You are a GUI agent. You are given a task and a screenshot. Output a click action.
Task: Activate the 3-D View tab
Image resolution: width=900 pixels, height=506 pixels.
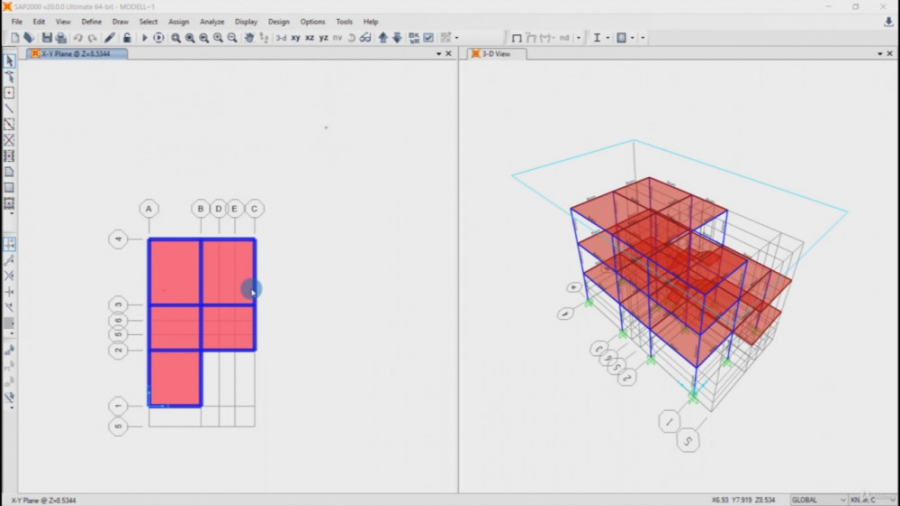pyautogui.click(x=496, y=53)
